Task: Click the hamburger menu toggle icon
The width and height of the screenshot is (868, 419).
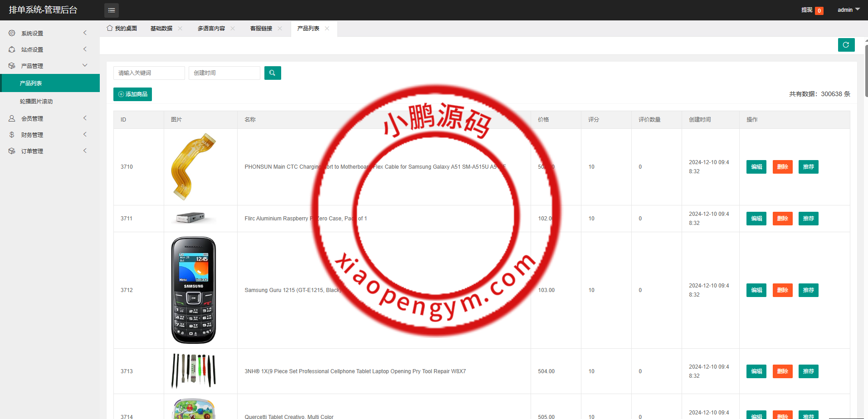Action: coord(111,10)
